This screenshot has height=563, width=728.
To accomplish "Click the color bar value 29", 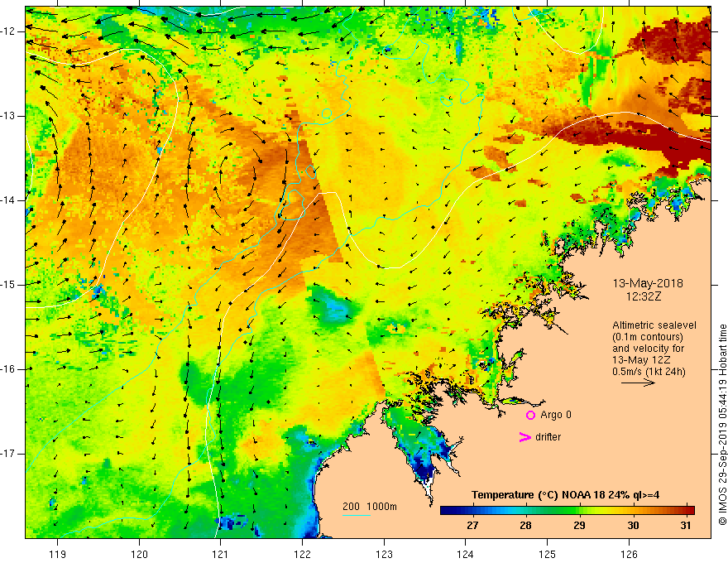I will click(x=579, y=526).
